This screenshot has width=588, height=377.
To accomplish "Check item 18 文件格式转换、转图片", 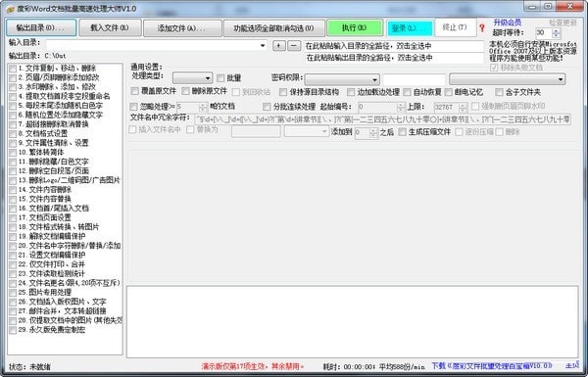I will tap(13, 227).
